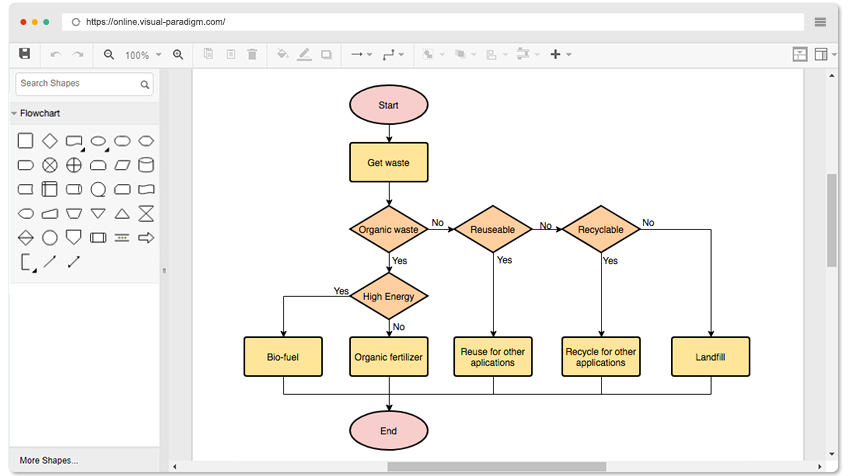The image size is (848, 476).
Task: Open the More Shapes... link
Action: tap(49, 460)
